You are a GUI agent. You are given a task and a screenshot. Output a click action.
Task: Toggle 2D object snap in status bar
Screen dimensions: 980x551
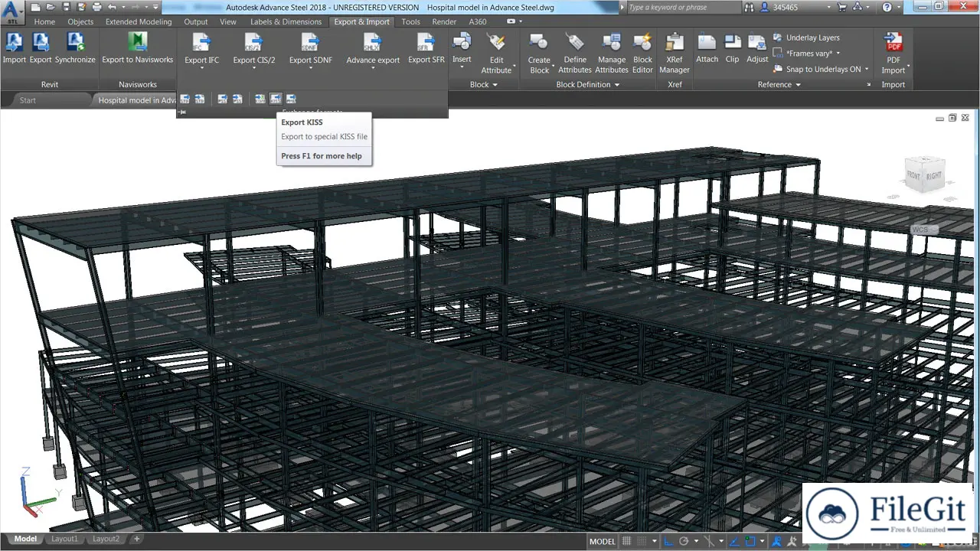pyautogui.click(x=750, y=541)
